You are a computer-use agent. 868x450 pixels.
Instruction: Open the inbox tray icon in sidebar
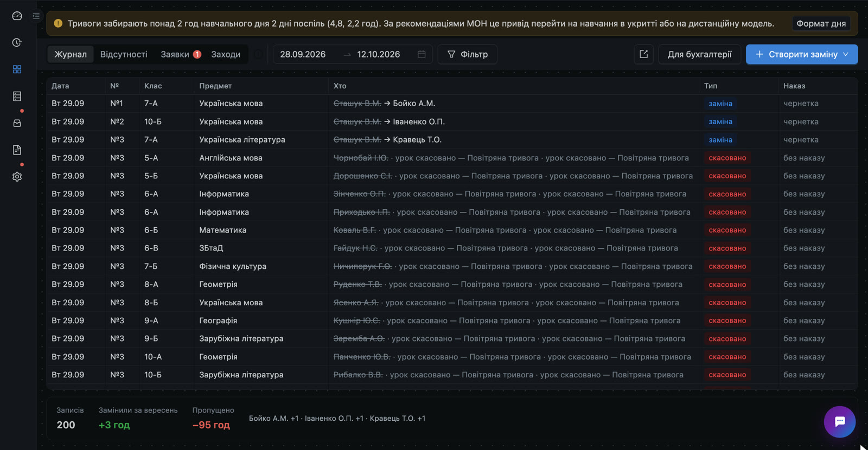pyautogui.click(x=17, y=123)
